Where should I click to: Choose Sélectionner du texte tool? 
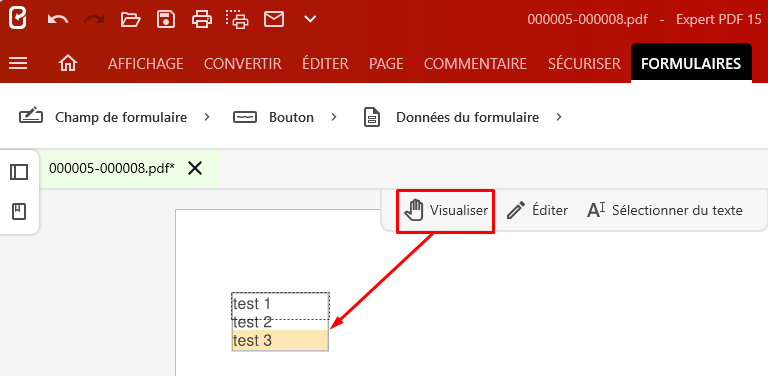665,211
